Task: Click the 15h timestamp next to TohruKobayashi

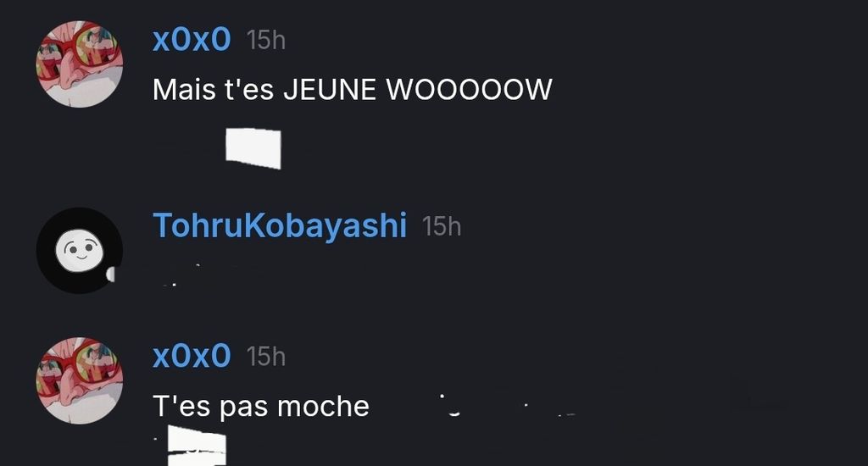Action: [441, 226]
